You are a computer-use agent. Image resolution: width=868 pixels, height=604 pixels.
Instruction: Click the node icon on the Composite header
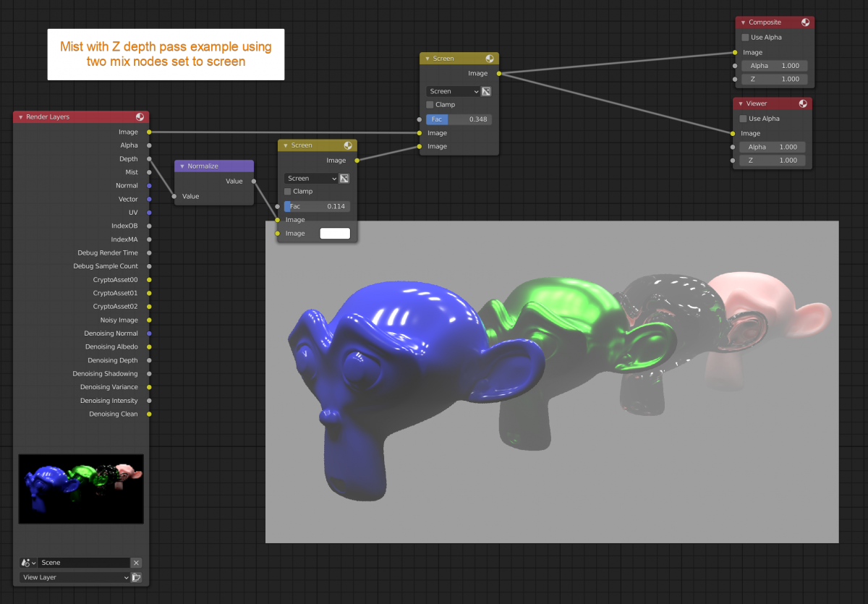click(805, 22)
